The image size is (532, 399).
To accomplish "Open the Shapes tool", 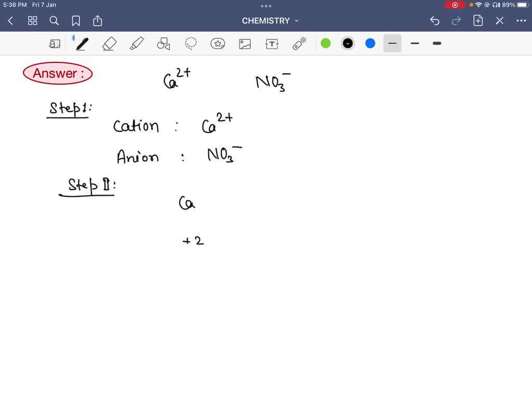I will pos(164,44).
